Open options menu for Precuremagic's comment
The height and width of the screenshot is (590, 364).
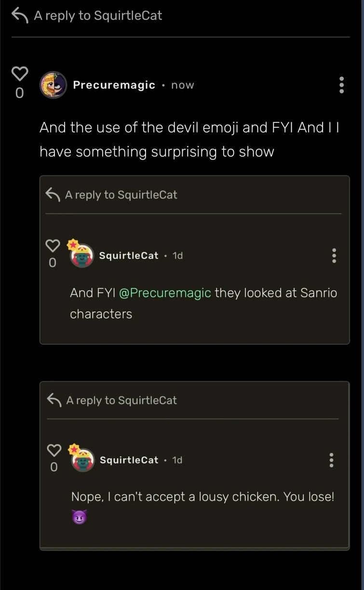click(341, 85)
